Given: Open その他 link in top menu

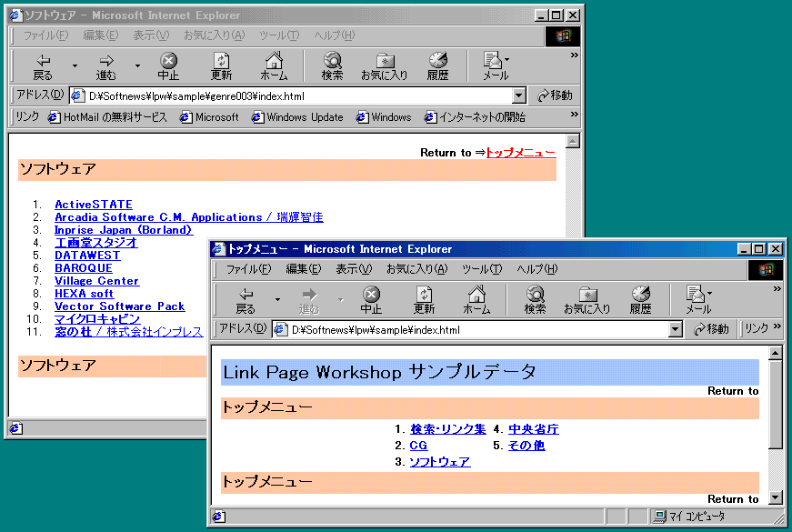Looking at the screenshot, I should [526, 446].
